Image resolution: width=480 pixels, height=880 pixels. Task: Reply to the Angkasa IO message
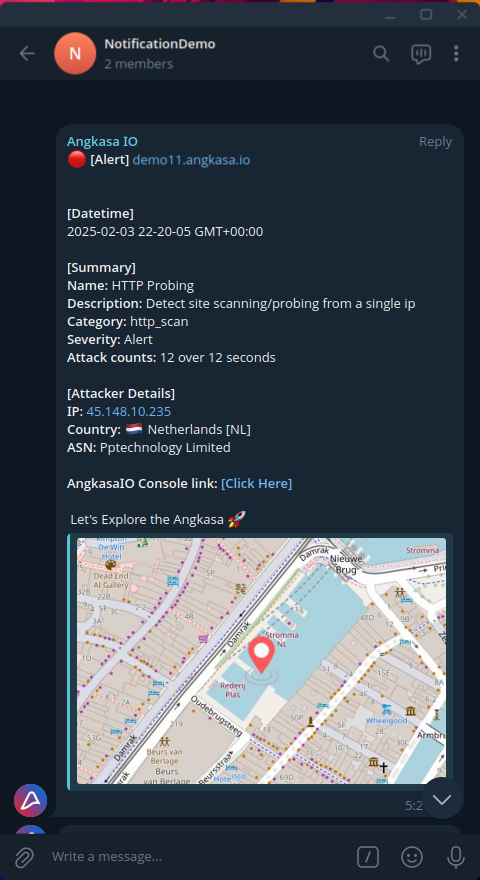pyautogui.click(x=436, y=142)
